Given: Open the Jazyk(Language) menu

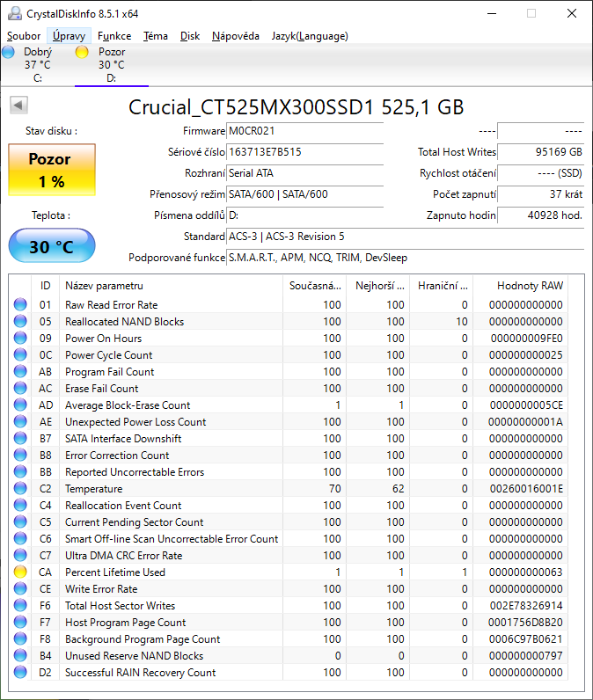Looking at the screenshot, I should (x=310, y=36).
